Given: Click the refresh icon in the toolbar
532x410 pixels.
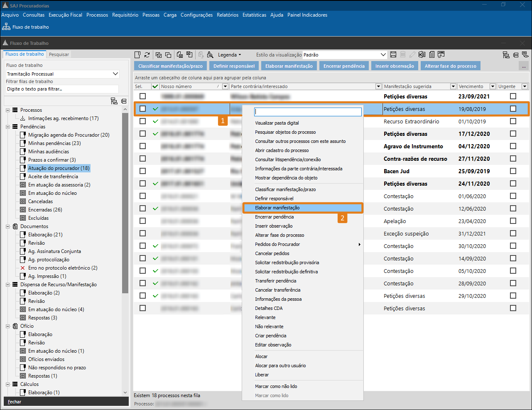Looking at the screenshot, I should pyautogui.click(x=147, y=55).
